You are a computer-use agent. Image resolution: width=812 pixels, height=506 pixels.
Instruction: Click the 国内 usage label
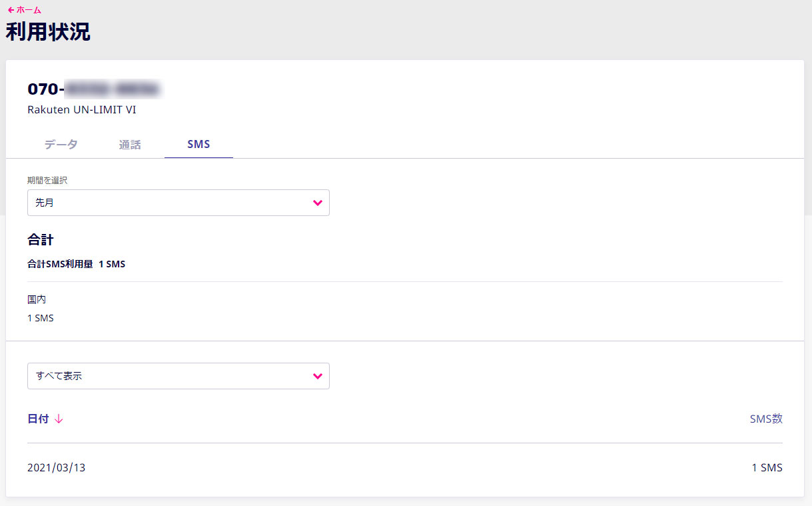click(37, 300)
